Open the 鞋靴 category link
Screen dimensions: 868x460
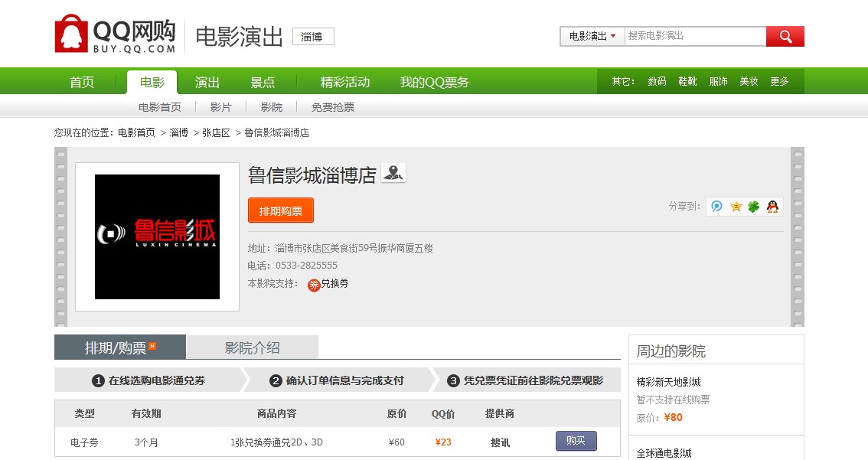pos(687,81)
